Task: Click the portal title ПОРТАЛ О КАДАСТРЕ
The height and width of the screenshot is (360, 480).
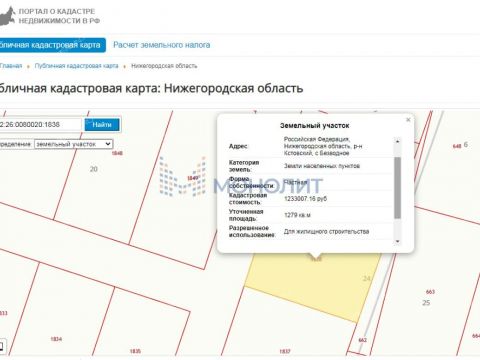Action: click(x=57, y=11)
